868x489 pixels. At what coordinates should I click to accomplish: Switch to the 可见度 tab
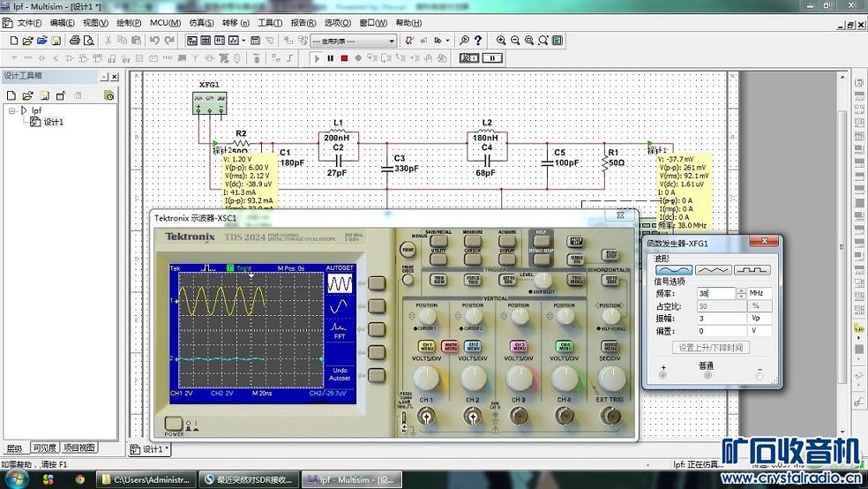(x=44, y=448)
